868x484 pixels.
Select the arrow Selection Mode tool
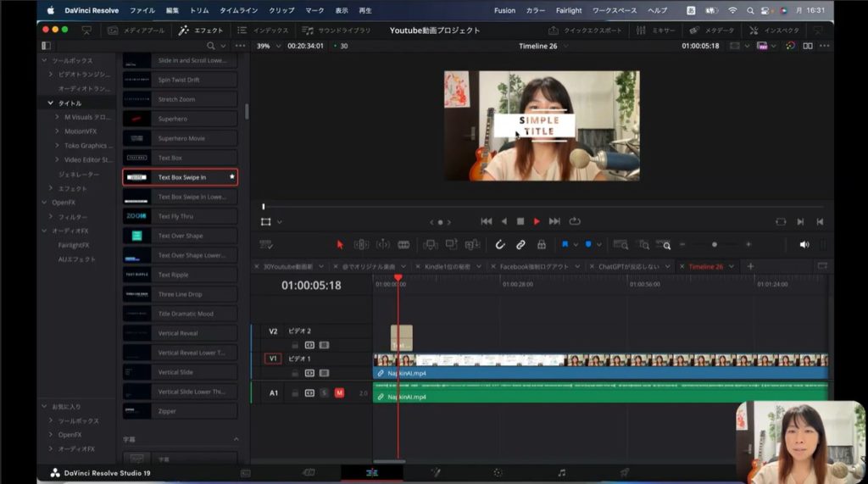click(x=340, y=244)
